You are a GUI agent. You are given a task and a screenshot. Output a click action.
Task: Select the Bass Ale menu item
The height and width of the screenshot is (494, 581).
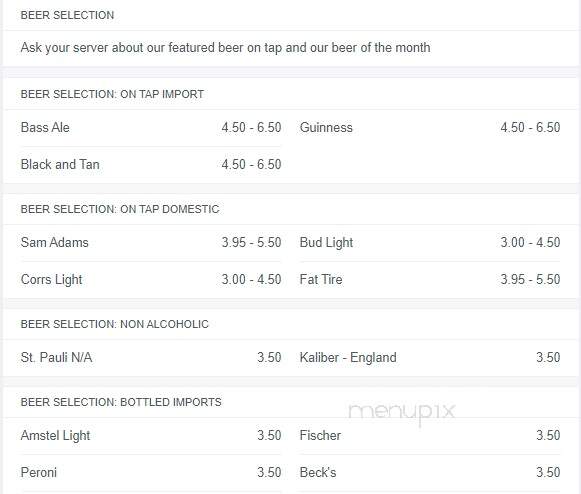click(151, 127)
